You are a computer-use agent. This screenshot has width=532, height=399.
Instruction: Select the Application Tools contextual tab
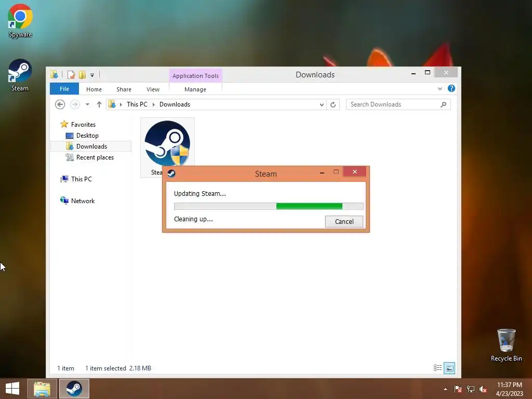(x=195, y=76)
